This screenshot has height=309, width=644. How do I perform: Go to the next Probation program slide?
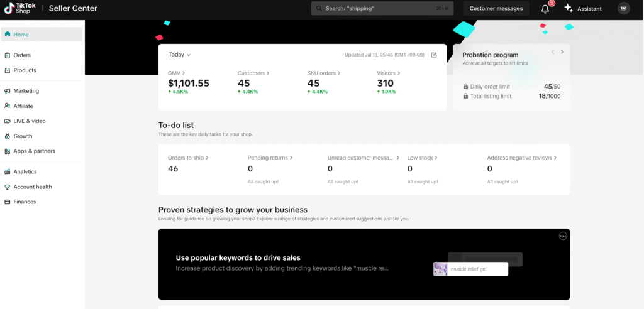click(562, 52)
